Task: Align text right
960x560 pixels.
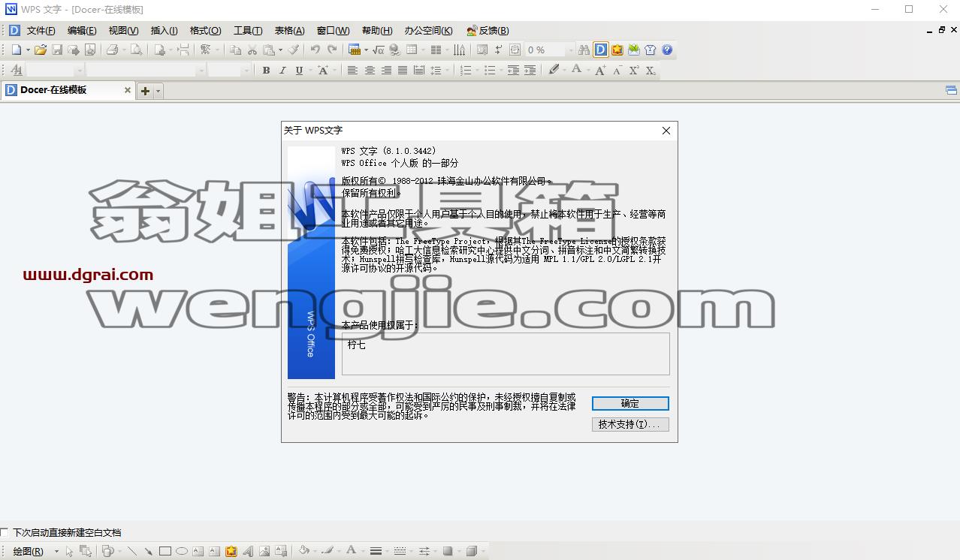Action: (x=386, y=70)
